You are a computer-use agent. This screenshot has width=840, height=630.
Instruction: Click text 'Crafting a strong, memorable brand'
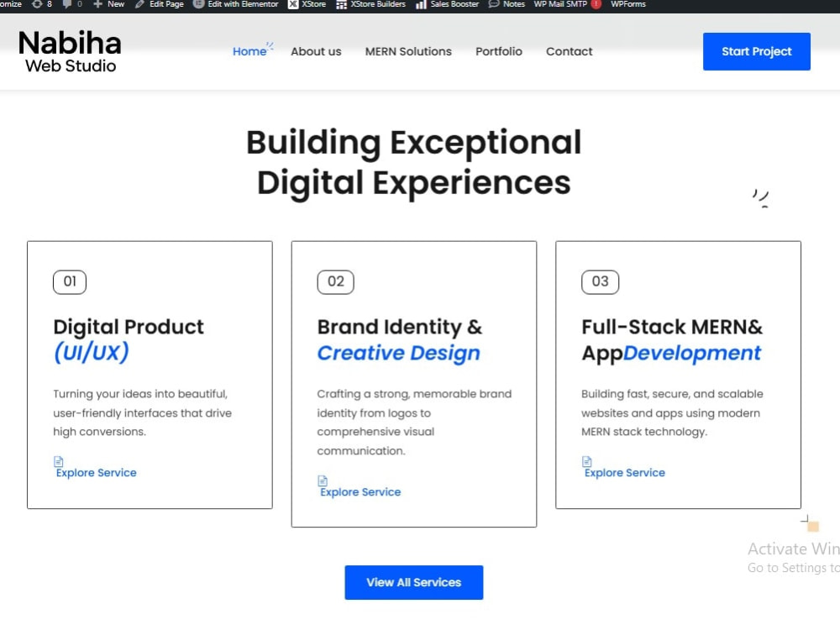click(x=414, y=394)
